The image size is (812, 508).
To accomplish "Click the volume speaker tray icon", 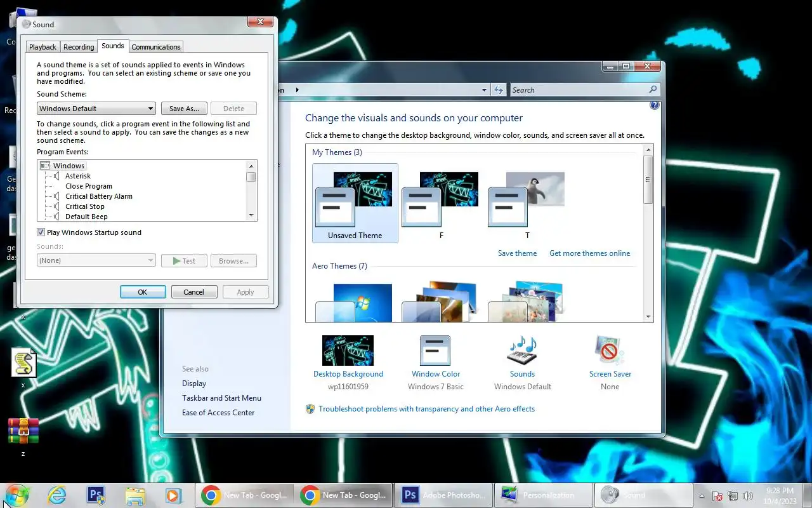I will pyautogui.click(x=748, y=496).
